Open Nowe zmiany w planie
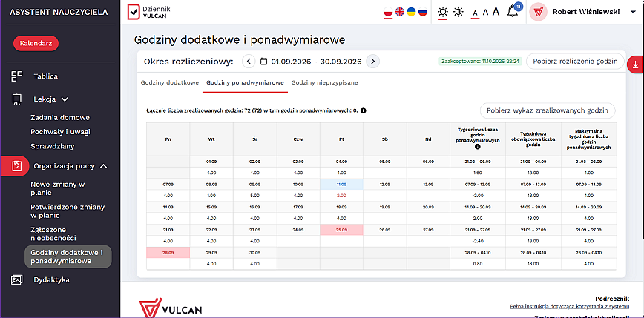 point(58,189)
